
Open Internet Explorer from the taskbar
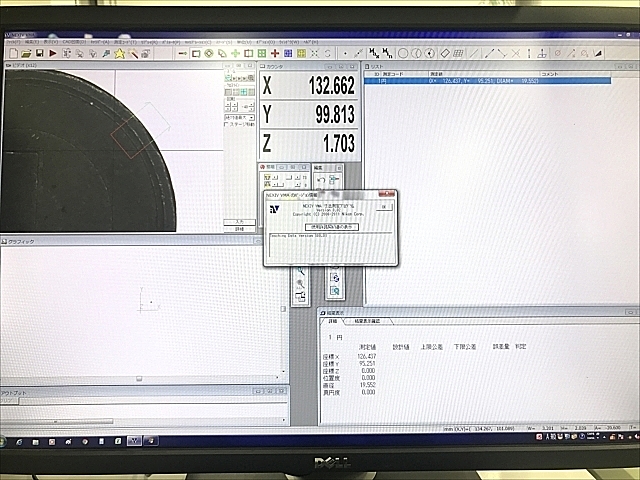[x=19, y=442]
